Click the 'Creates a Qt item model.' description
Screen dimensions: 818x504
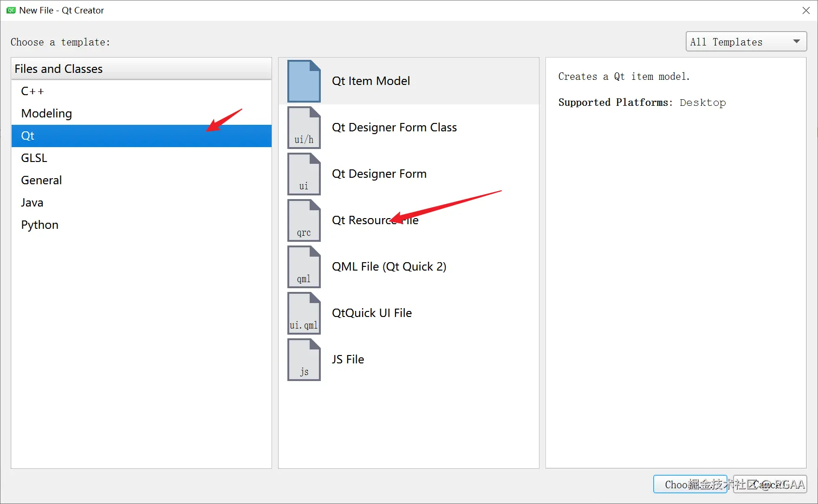click(x=624, y=77)
